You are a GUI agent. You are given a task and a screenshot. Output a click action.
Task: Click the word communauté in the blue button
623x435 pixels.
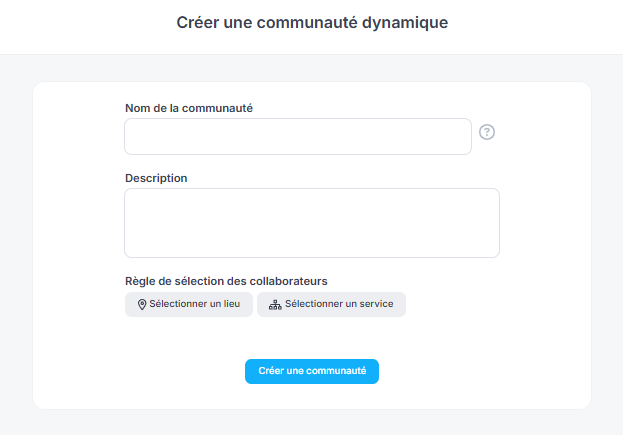pyautogui.click(x=336, y=371)
